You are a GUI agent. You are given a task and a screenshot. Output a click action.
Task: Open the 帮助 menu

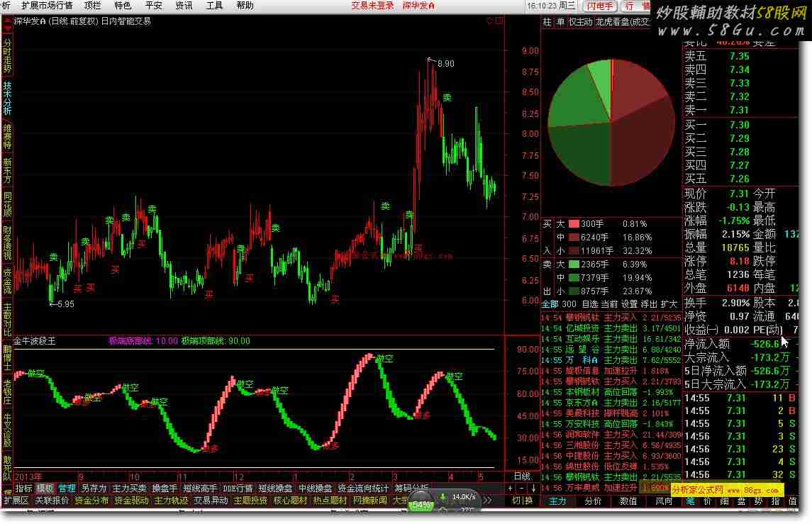245,6
